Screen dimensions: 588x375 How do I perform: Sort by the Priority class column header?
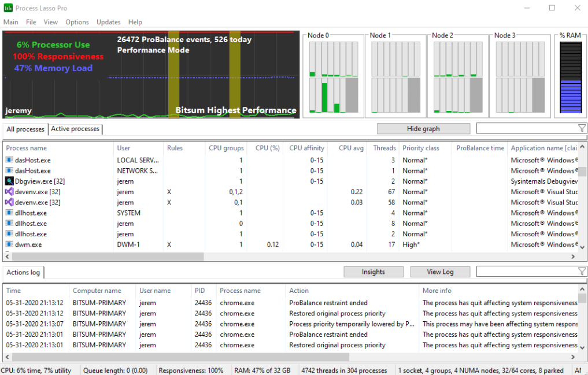(426, 148)
